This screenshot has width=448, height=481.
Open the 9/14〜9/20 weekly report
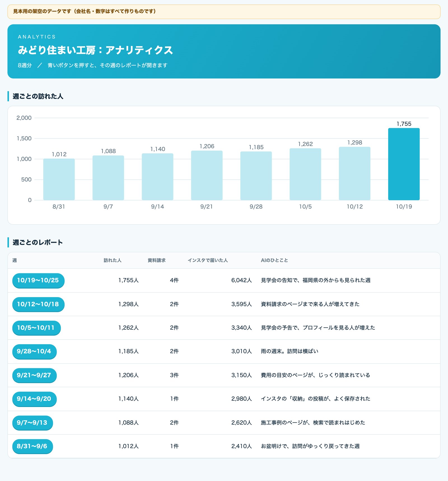click(34, 399)
